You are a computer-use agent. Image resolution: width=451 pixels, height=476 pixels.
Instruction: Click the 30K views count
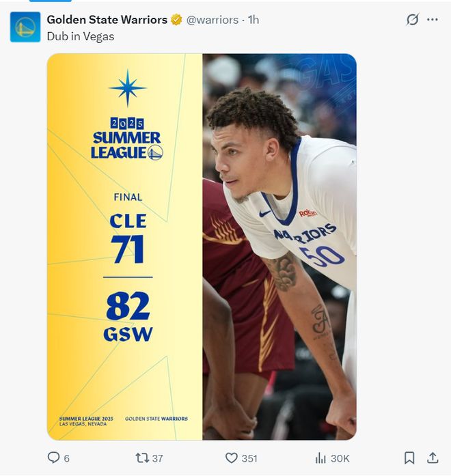(340, 458)
